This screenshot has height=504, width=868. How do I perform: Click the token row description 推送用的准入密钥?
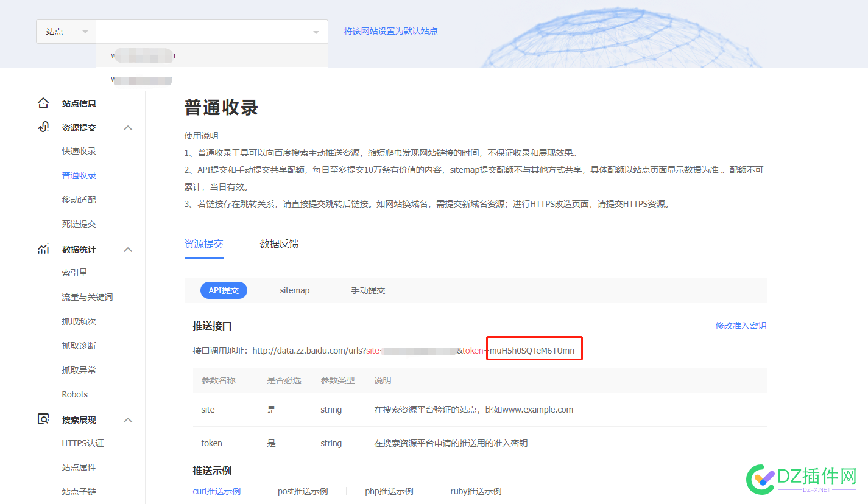pos(451,443)
